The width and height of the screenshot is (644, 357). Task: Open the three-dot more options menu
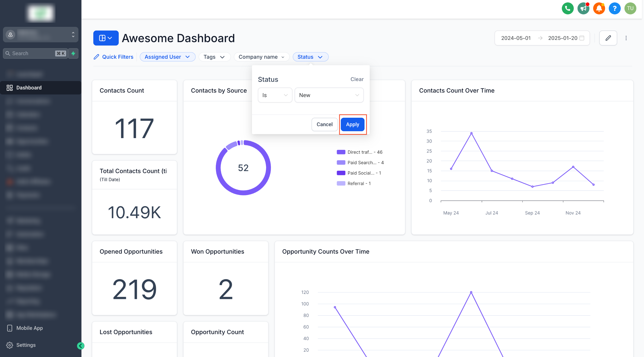[x=626, y=38]
